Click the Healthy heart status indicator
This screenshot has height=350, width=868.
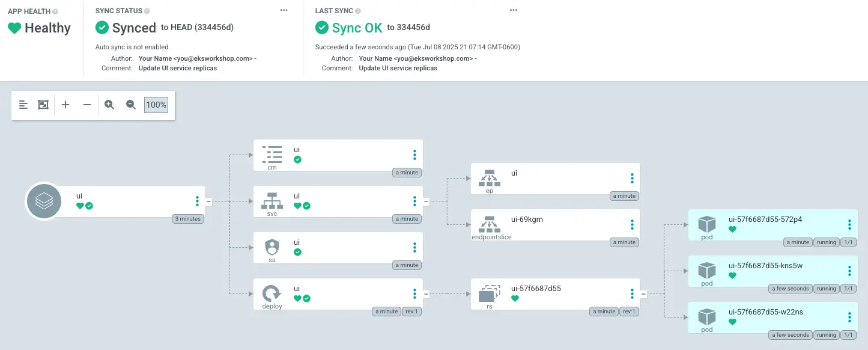click(14, 28)
